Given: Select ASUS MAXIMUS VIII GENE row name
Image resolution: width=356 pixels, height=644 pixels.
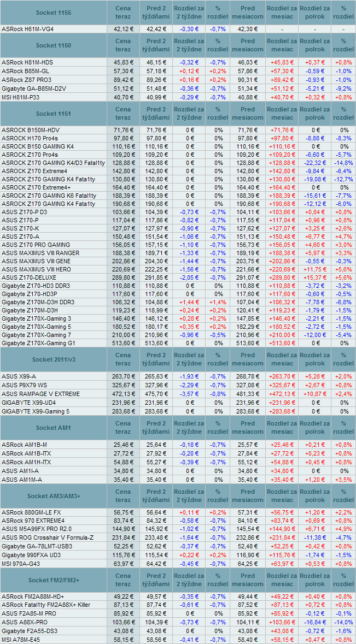Looking at the screenshot, I should [x=36, y=261].
